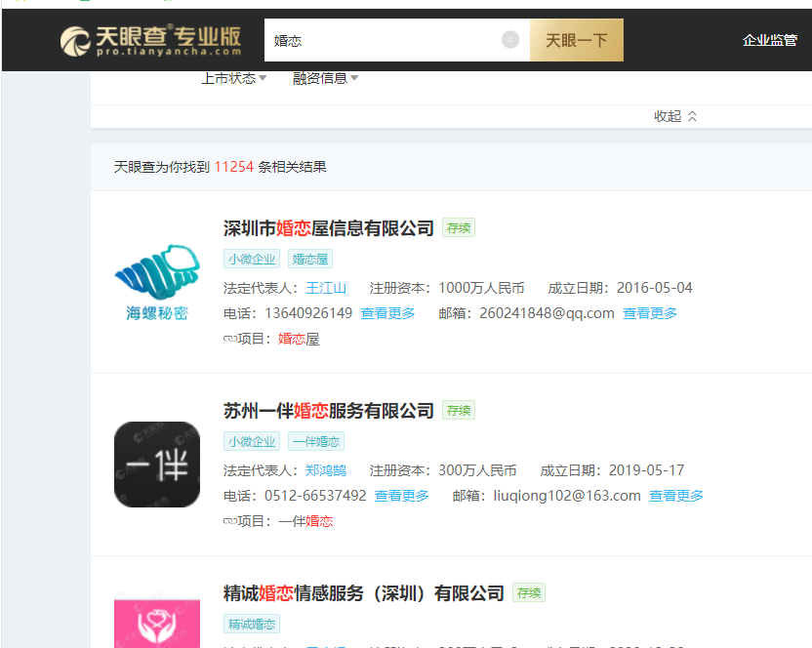Click the phone number 13640926149

click(x=308, y=313)
